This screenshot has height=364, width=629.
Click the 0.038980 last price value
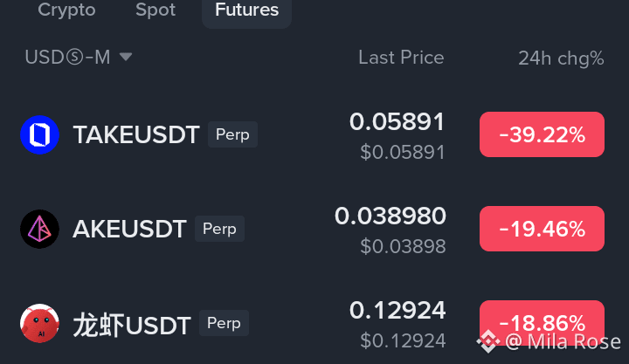click(391, 216)
